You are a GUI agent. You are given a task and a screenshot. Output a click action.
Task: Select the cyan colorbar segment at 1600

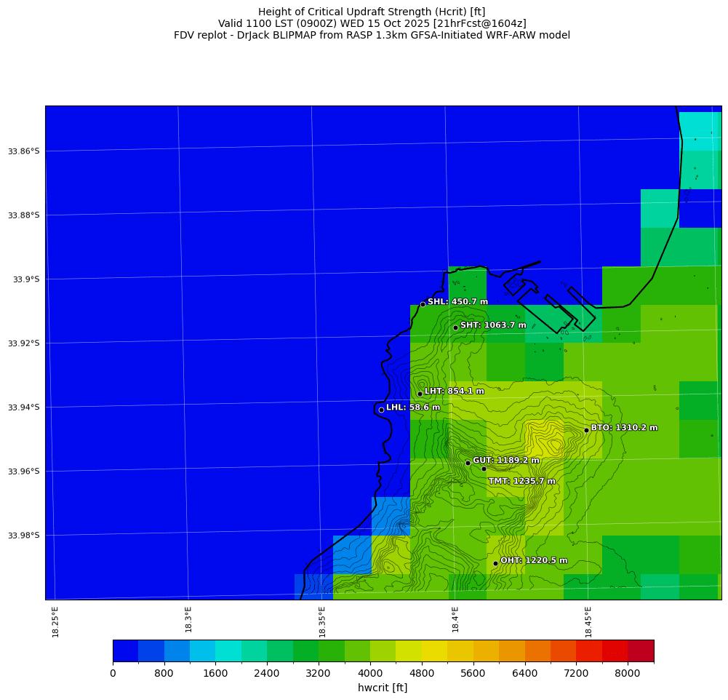click(x=228, y=651)
